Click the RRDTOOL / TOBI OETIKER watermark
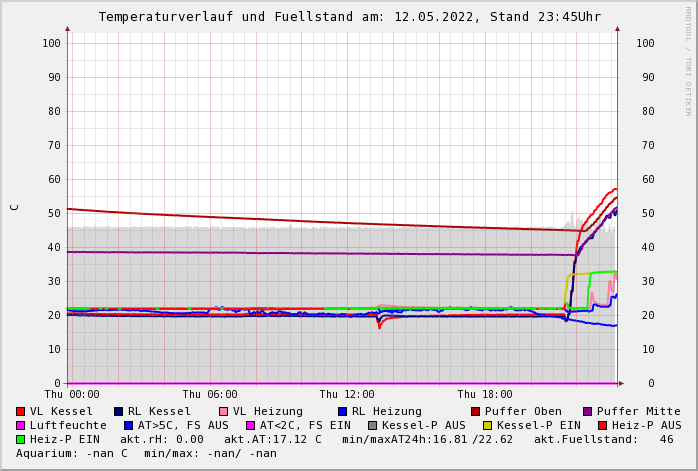698x471 pixels. pos(688,60)
